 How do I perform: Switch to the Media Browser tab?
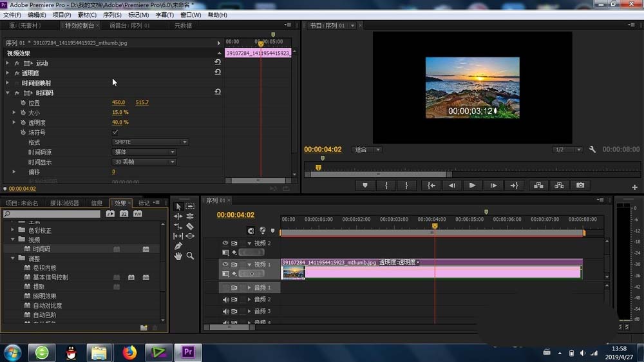[x=64, y=203]
